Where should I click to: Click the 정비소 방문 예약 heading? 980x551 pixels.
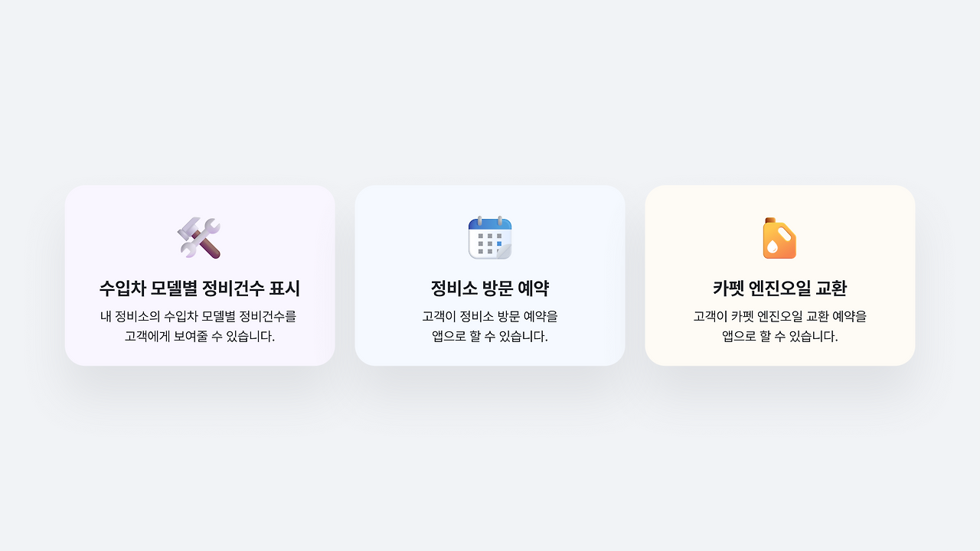pyautogui.click(x=490, y=287)
